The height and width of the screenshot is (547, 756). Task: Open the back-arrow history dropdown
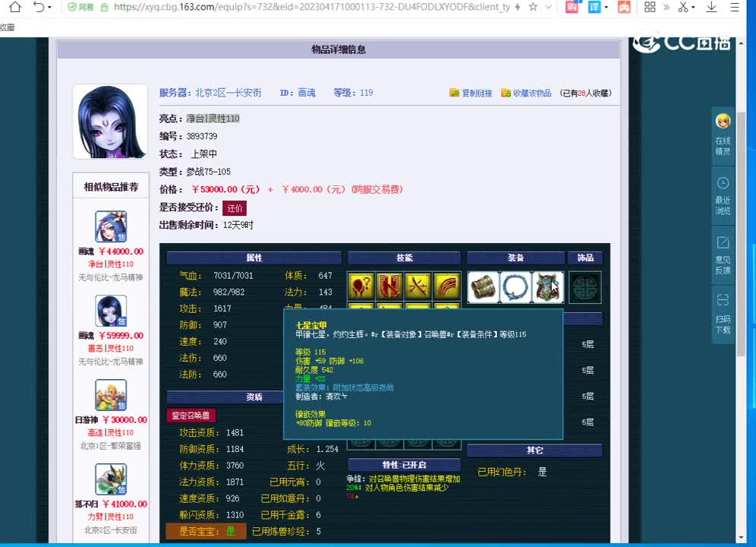(49, 8)
